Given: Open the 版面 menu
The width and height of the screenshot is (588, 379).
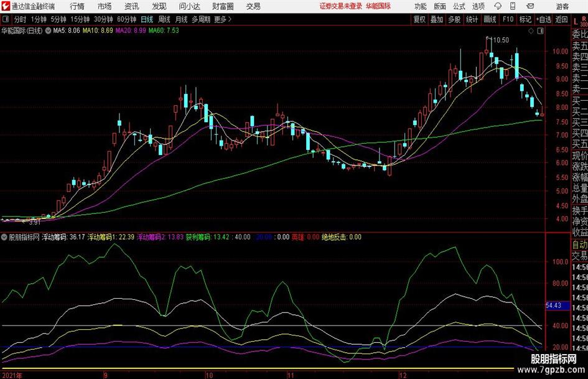Looking at the screenshot, I should [x=440, y=6].
